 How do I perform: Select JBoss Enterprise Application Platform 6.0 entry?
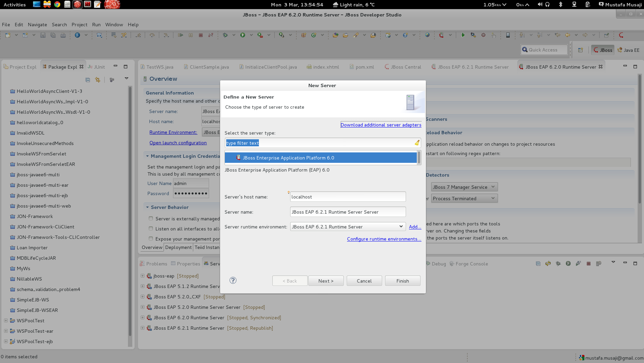point(320,158)
